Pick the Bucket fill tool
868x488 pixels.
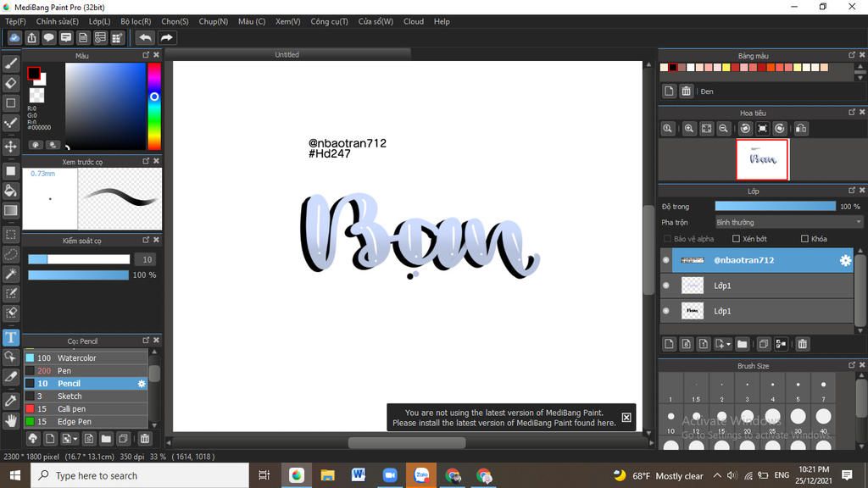10,191
